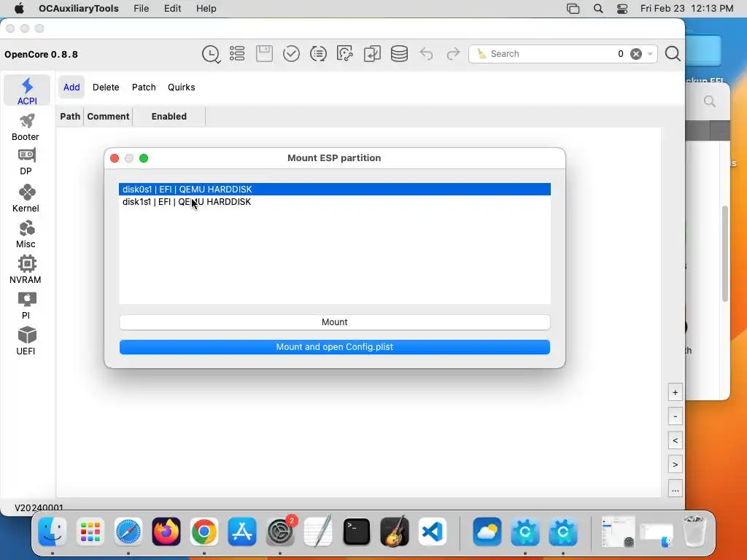Click the redo arrow in toolbar
Screen dimensions: 747x560
click(x=453, y=54)
